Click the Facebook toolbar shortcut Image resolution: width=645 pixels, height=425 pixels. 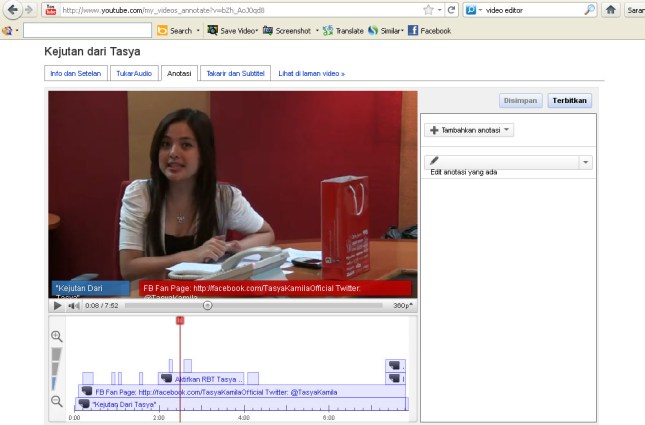[x=429, y=31]
